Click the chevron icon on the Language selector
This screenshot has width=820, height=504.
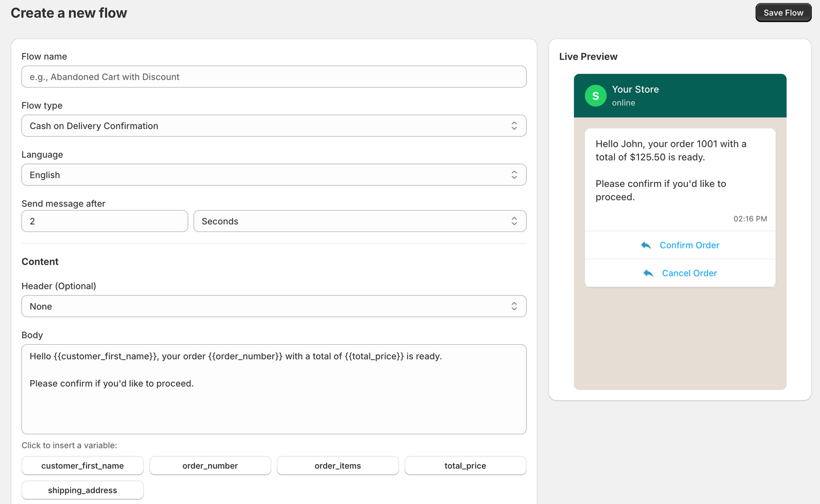coord(514,175)
